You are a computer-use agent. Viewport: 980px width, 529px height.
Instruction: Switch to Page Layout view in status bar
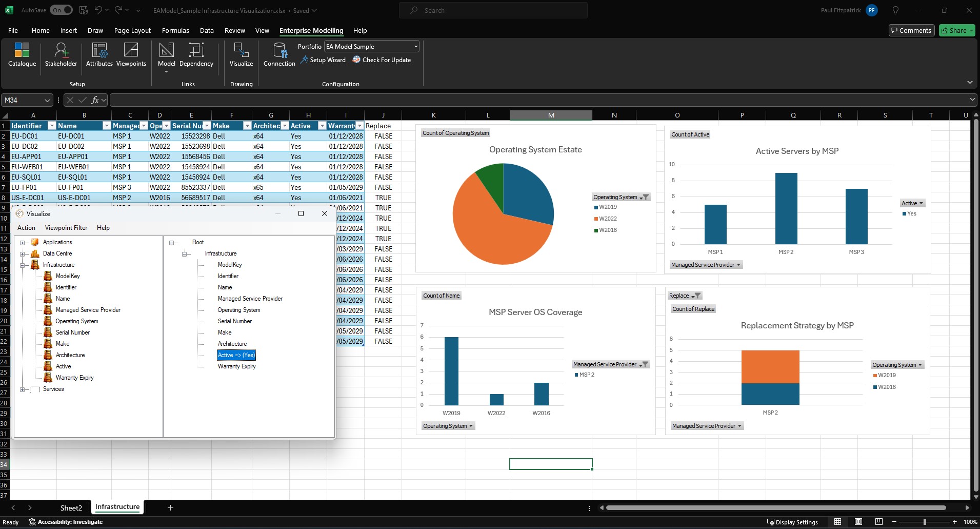click(x=858, y=522)
